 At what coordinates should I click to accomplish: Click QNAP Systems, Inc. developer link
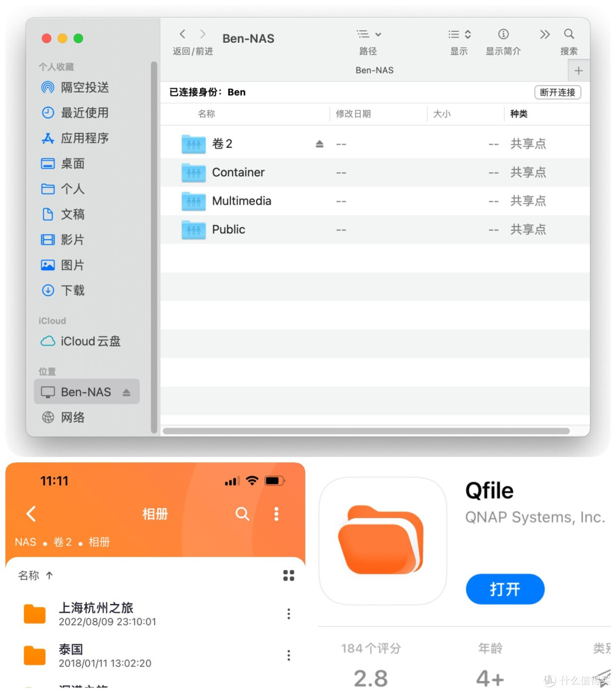pos(535,517)
